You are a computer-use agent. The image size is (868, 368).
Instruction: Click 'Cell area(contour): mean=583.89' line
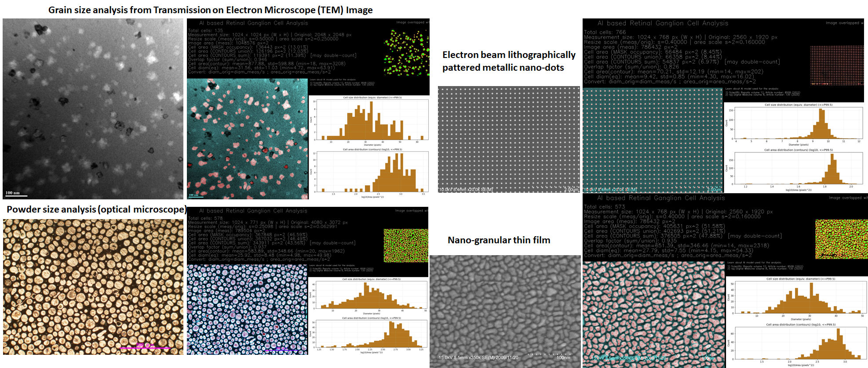[266, 251]
